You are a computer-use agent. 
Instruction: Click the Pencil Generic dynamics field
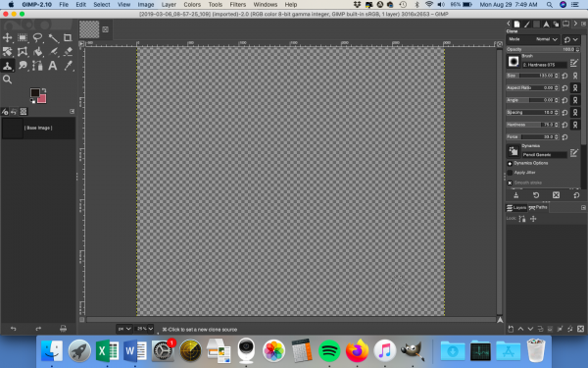[545, 155]
